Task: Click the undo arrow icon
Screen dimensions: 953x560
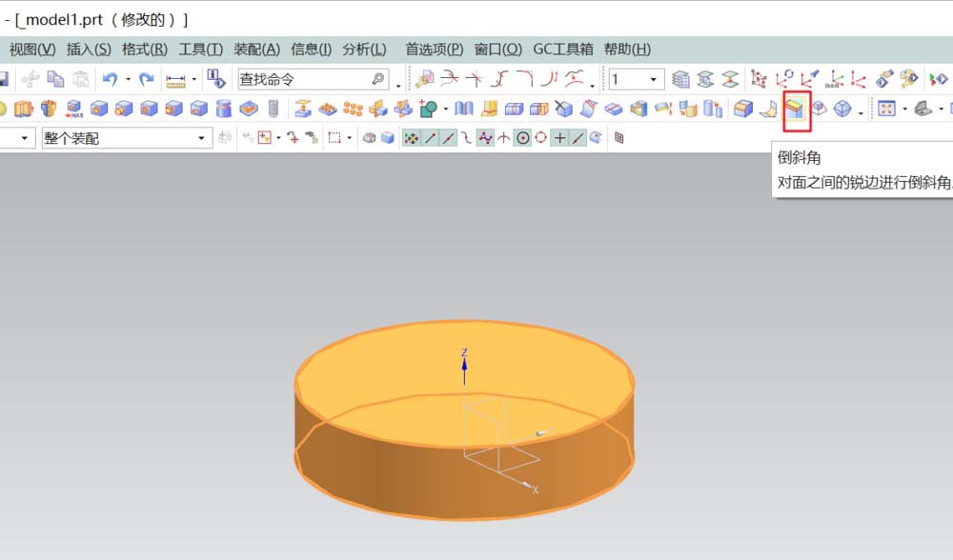Action: (109, 77)
